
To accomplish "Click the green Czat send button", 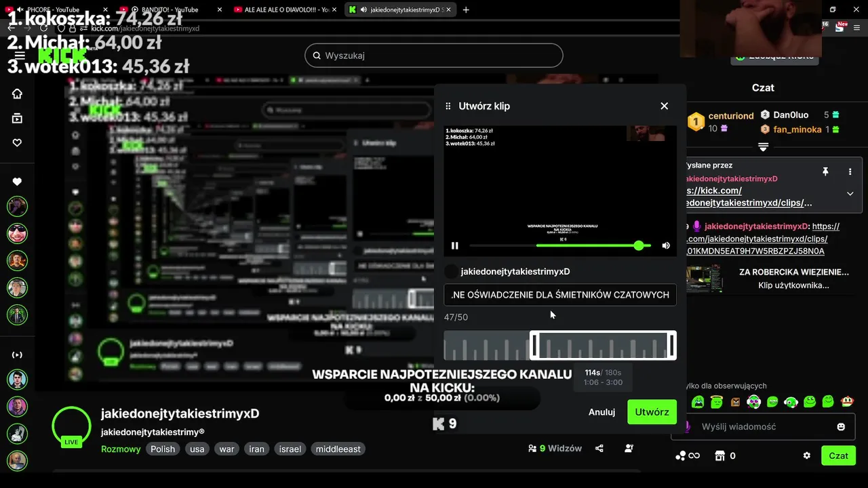I will tap(838, 455).
